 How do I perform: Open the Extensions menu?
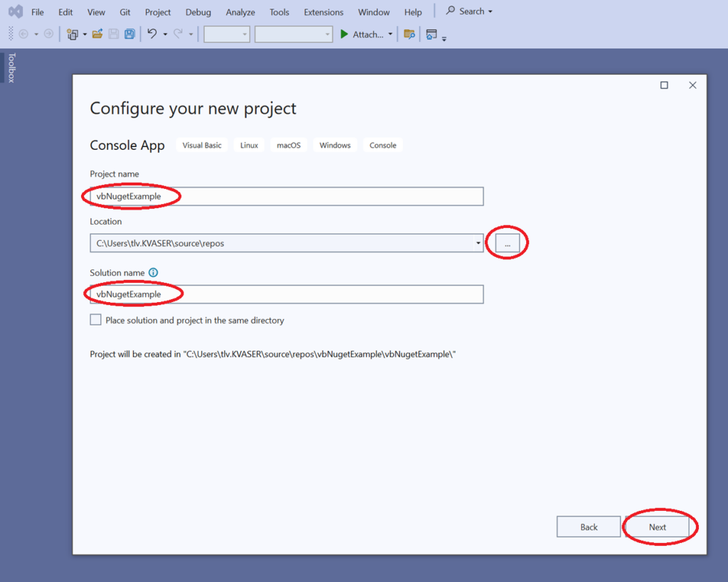coord(323,11)
